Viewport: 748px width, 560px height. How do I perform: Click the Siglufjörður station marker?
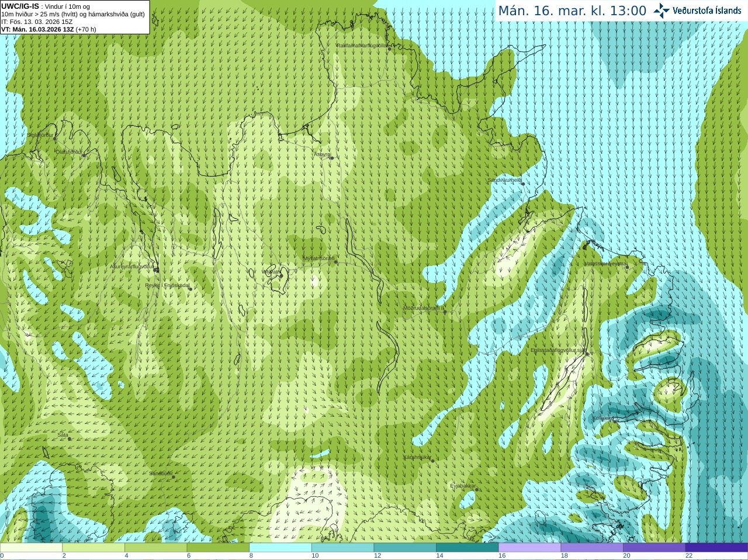pos(55,139)
